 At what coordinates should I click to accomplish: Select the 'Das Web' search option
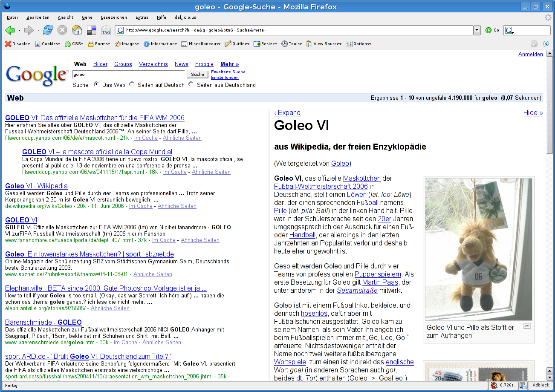[x=96, y=84]
